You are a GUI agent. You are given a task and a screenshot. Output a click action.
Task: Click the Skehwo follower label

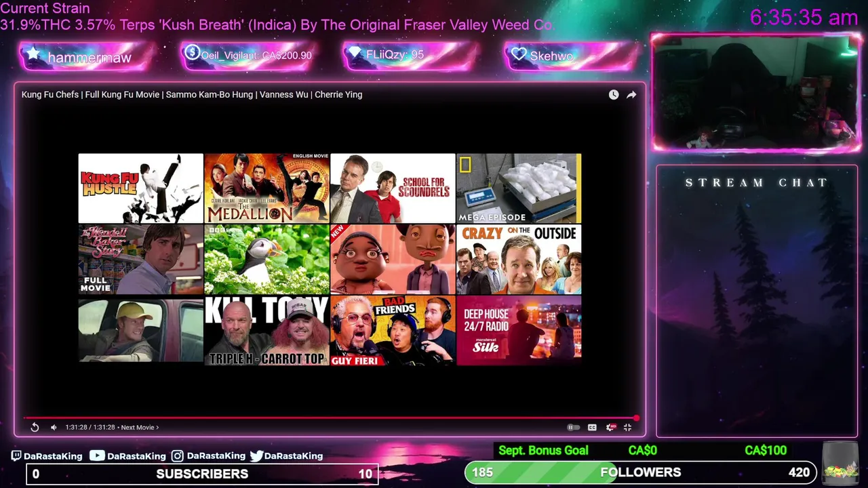click(551, 56)
